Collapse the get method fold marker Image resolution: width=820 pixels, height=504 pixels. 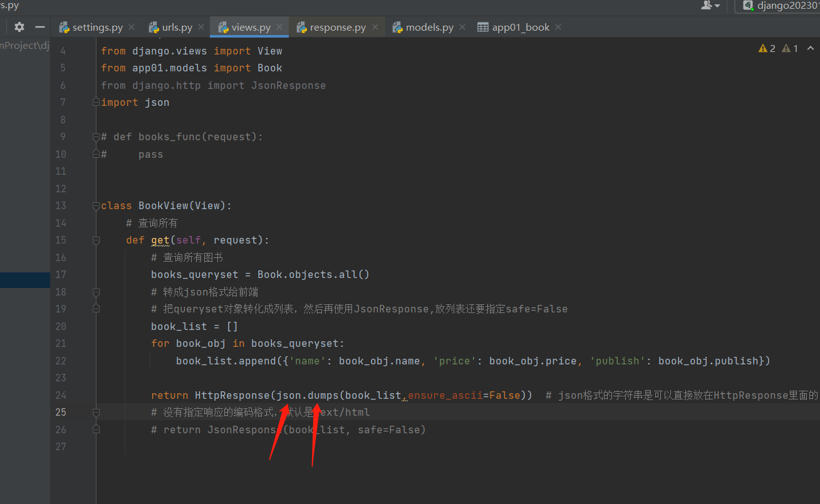point(96,240)
